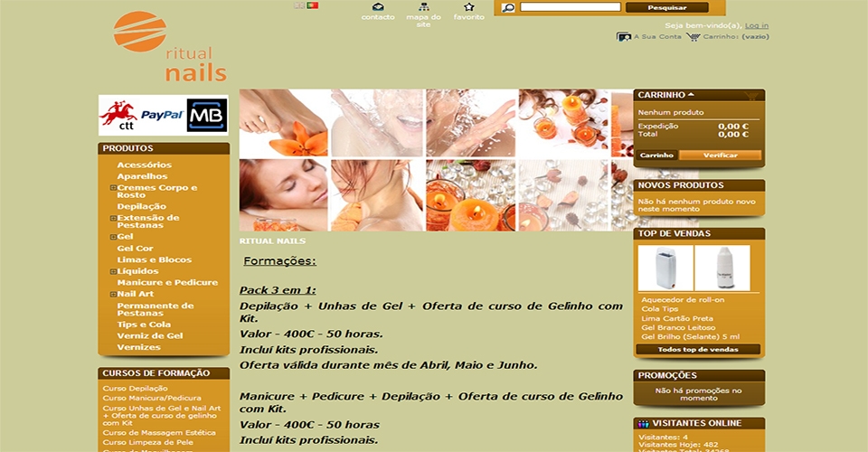Open the Log in link

756,25
